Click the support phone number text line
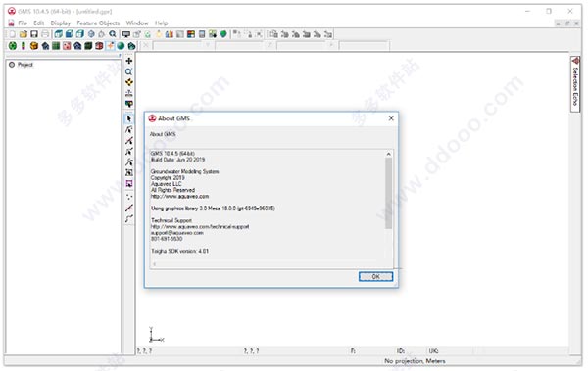This screenshot has width=588, height=371. 167,239
